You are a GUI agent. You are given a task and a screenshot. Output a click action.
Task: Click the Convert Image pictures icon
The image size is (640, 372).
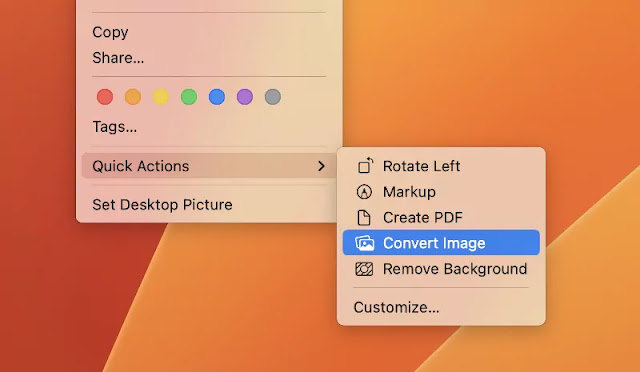click(x=364, y=243)
